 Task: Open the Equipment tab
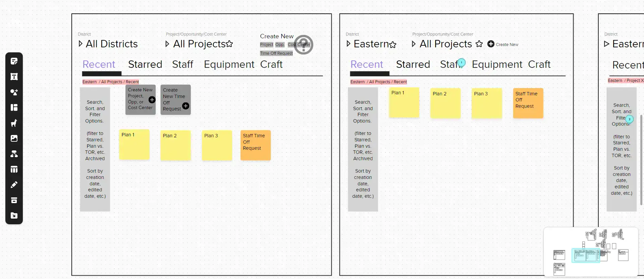tap(229, 64)
